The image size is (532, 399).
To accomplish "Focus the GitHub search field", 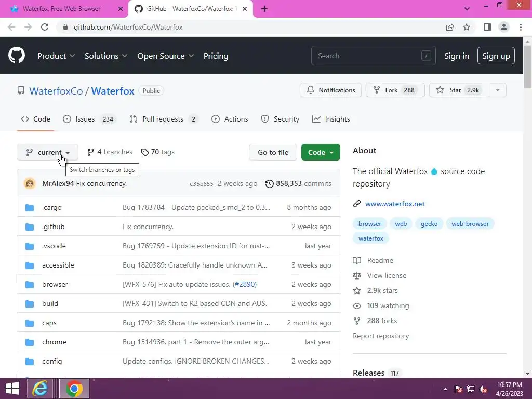I will click(x=373, y=56).
